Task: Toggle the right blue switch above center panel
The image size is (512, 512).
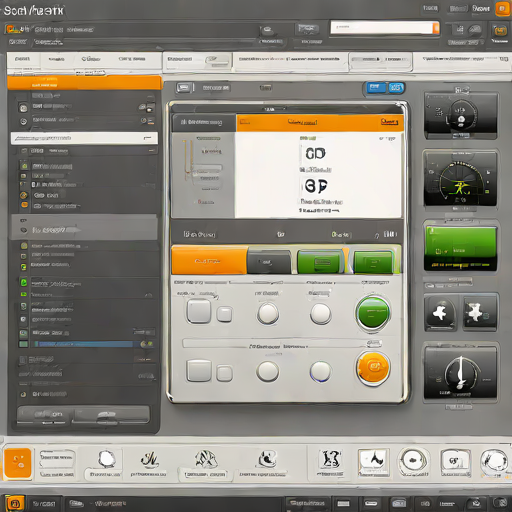Action: 396,88
